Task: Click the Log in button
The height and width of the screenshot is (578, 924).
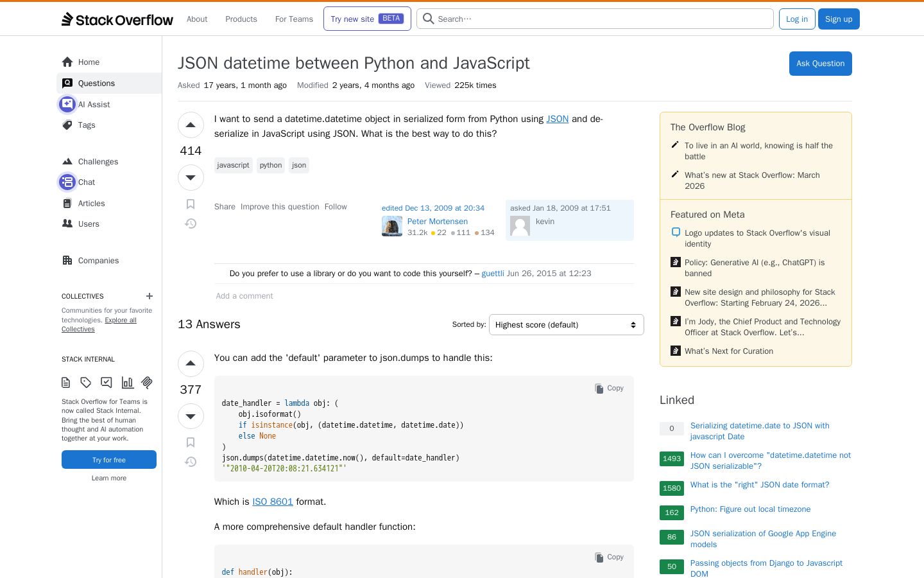Action: [797, 19]
